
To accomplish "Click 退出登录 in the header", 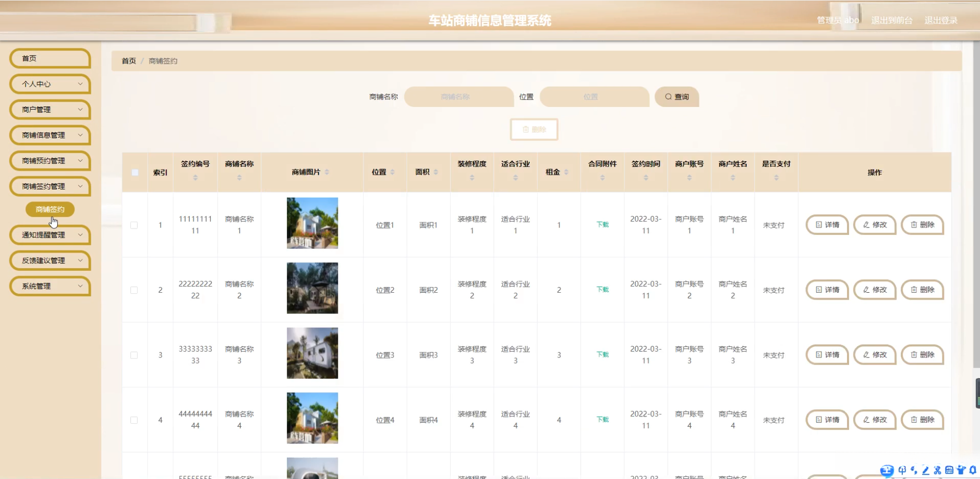I will tap(941, 20).
